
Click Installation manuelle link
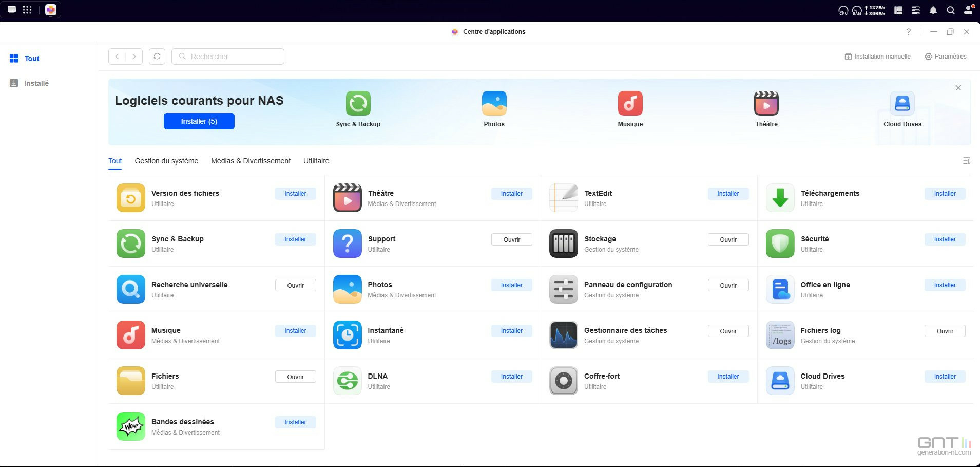877,57
